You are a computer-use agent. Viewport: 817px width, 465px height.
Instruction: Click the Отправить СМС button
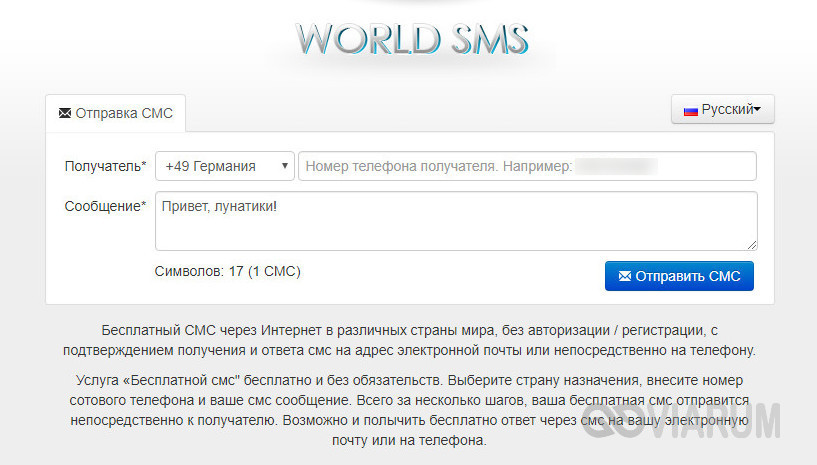coord(679,276)
